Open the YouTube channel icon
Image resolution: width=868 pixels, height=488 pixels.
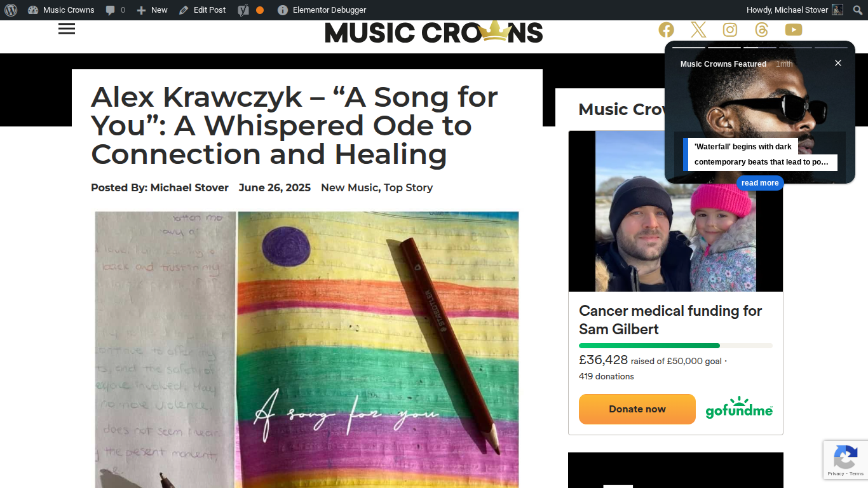pyautogui.click(x=794, y=30)
